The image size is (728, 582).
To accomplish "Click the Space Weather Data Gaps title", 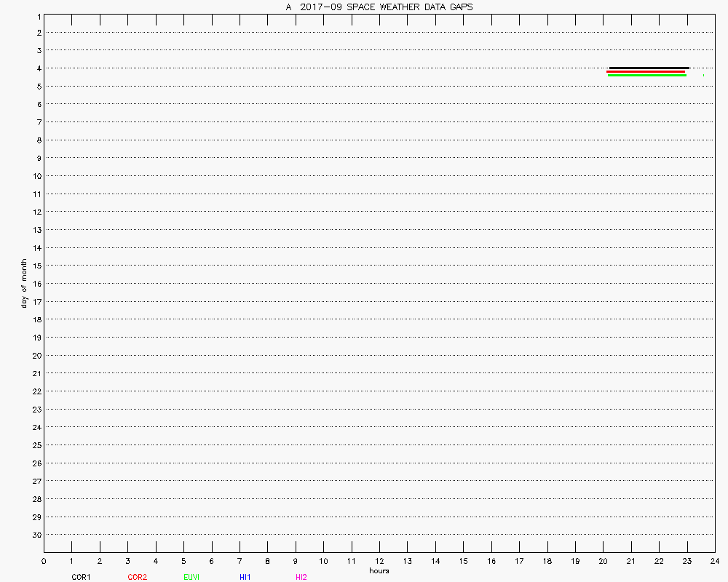I will 379,7.
